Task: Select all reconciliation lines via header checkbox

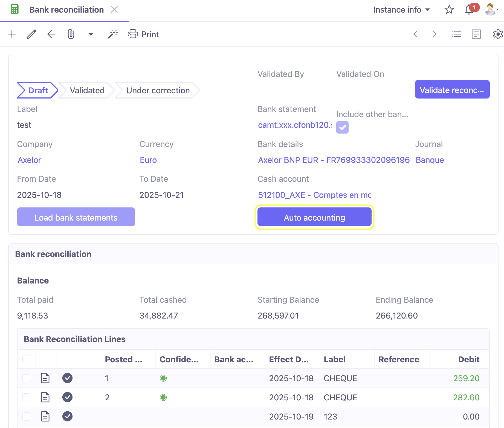Action: (x=26, y=359)
